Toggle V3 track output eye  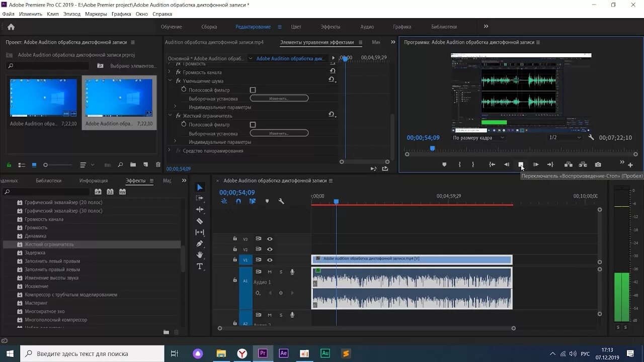[x=270, y=239]
